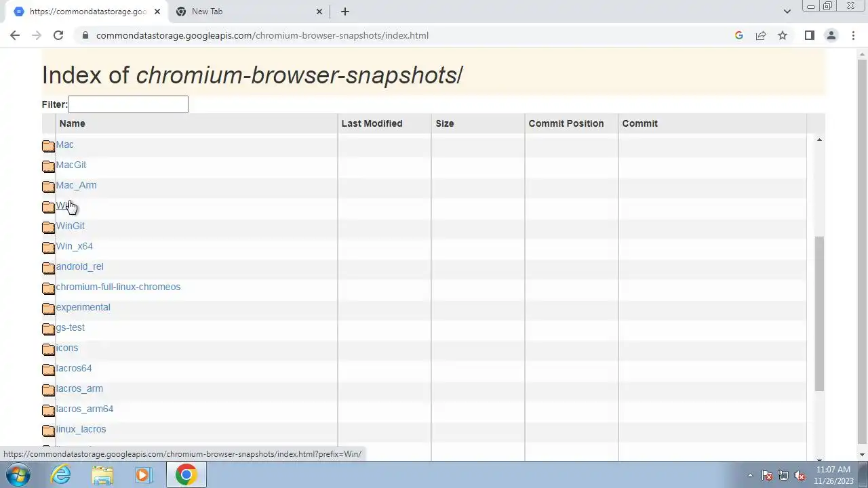This screenshot has height=488, width=868.
Task: Open File Explorer from the taskbar
Action: tap(102, 474)
